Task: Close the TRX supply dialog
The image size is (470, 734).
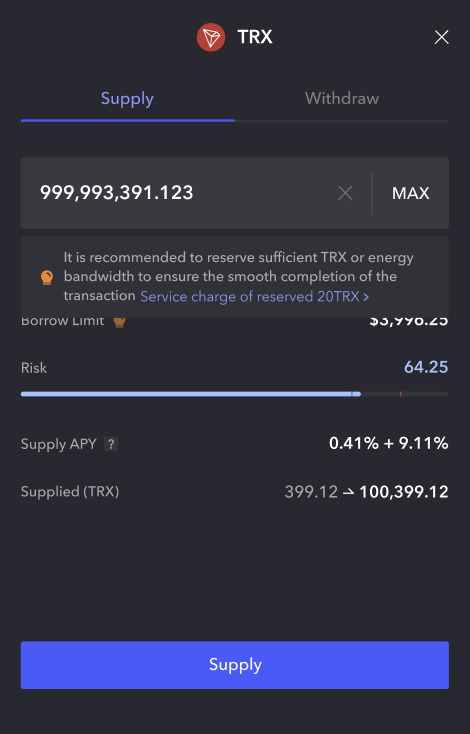Action: [x=441, y=37]
